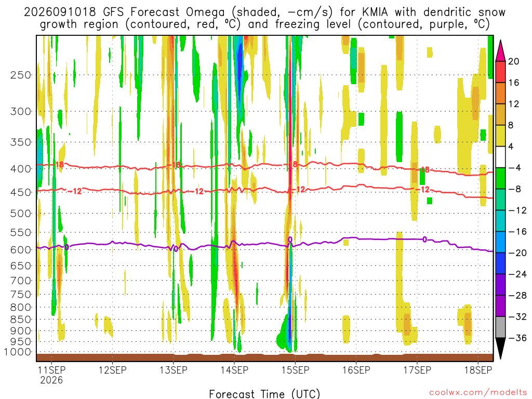
Task: Click the coolwx.com/modelts link
Action: pos(478,393)
